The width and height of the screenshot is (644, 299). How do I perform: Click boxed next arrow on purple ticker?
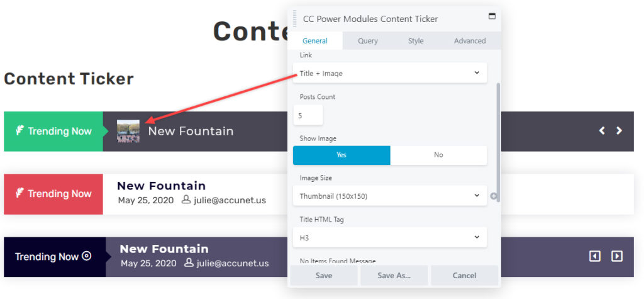tap(617, 256)
